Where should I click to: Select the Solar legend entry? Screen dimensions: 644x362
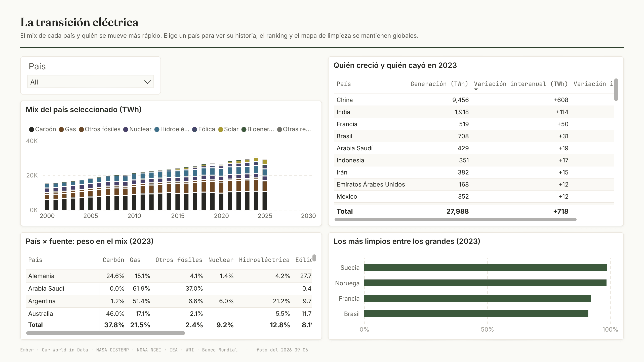point(228,129)
